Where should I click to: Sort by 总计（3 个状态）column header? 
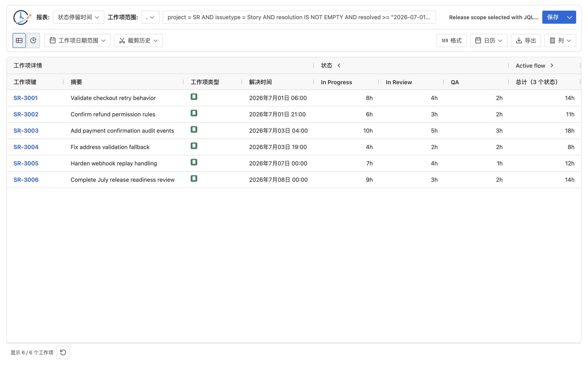tap(537, 82)
